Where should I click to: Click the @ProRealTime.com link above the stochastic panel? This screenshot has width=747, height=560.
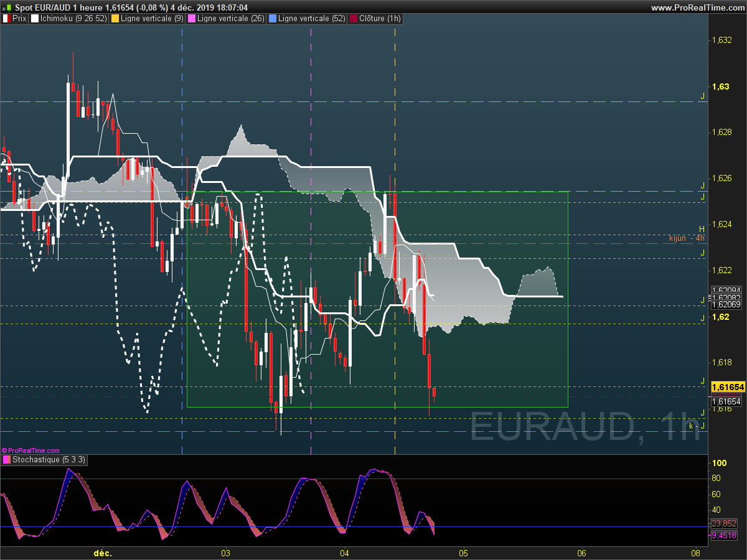coord(31,450)
